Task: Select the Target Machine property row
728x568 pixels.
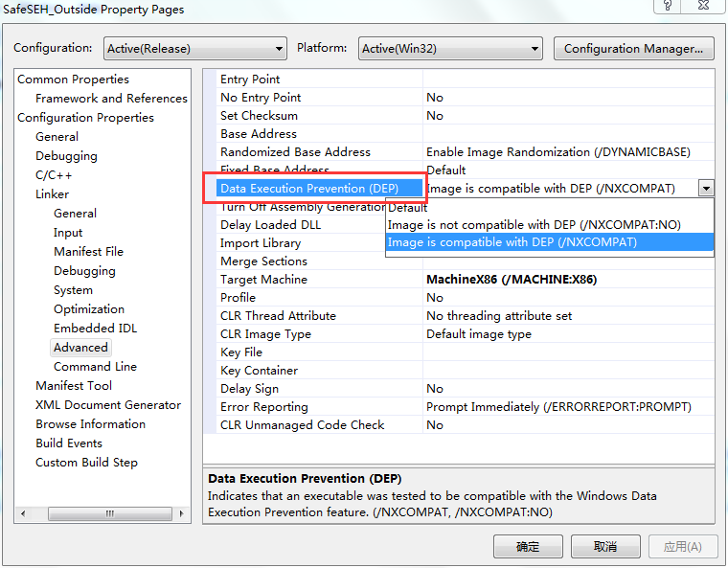Action: (263, 280)
